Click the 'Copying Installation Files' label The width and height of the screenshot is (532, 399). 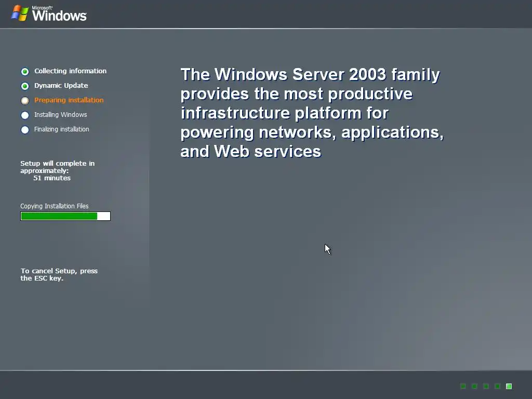click(x=54, y=206)
